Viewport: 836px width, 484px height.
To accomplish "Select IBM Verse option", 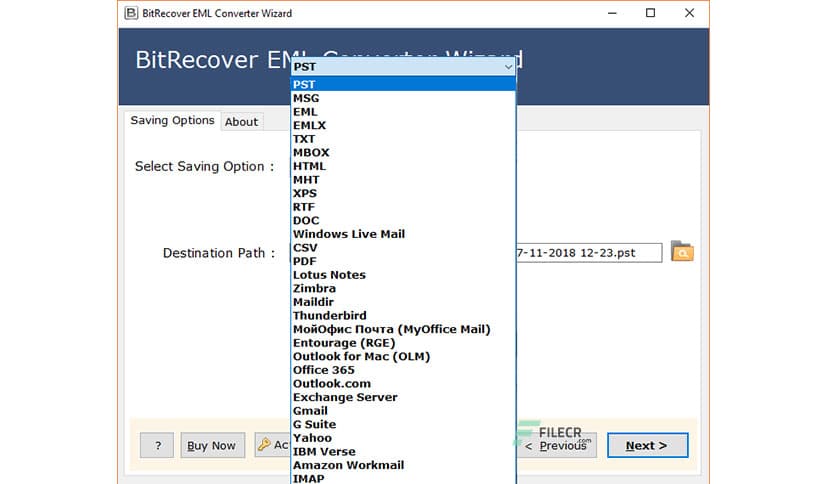I will [x=404, y=451].
